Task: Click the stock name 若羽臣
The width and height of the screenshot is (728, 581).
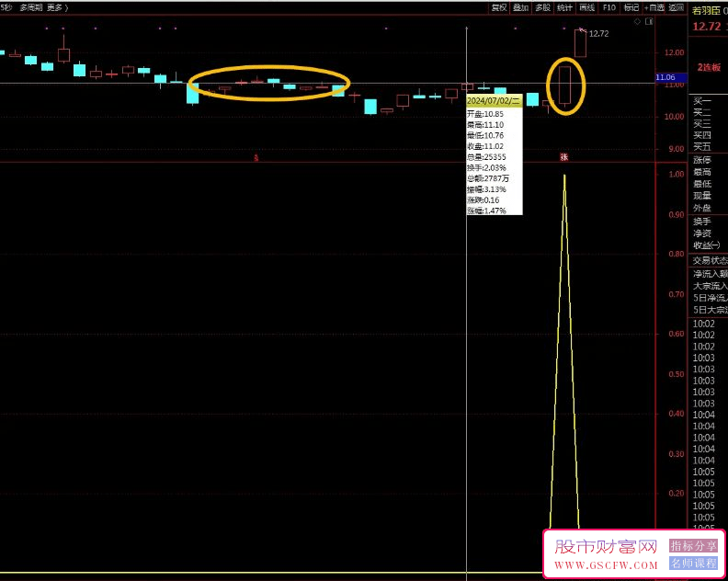Action: coord(706,11)
